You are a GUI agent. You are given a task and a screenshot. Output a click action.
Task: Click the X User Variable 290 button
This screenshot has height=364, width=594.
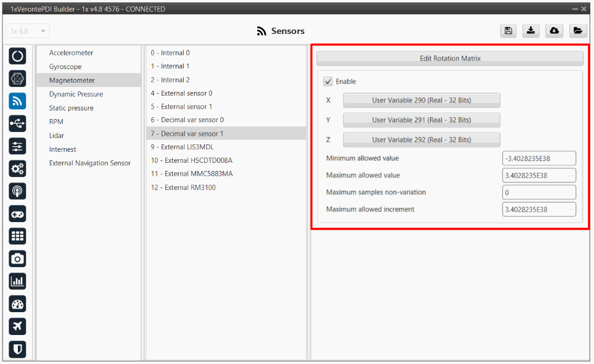pyautogui.click(x=421, y=100)
